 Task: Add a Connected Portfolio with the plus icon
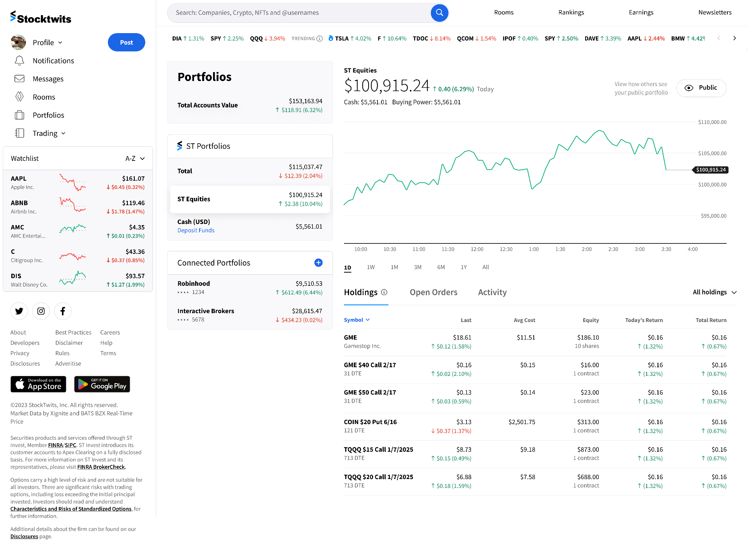318,262
